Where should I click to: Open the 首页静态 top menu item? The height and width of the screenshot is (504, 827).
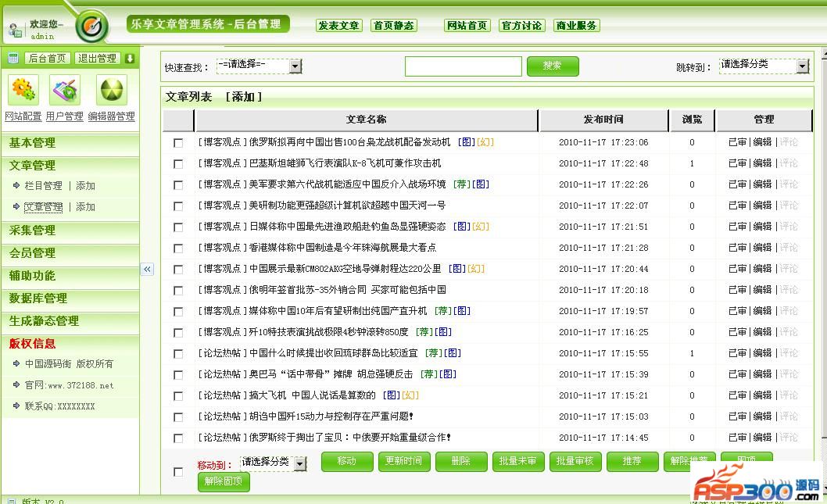click(x=393, y=25)
